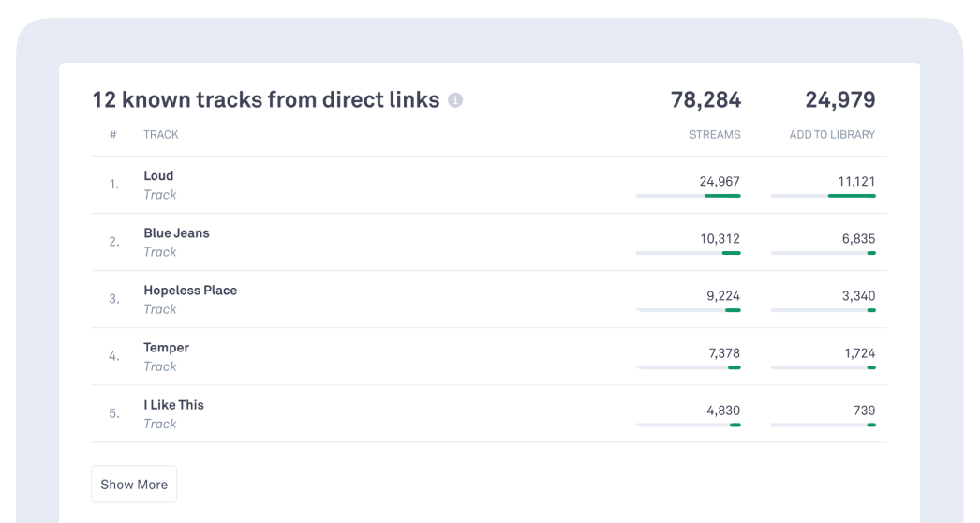Click the STREAMS column header
This screenshot has width=980, height=523.
click(714, 135)
